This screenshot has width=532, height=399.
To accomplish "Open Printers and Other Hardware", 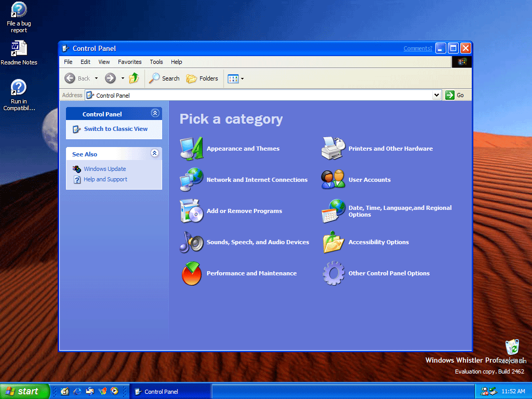I will pyautogui.click(x=390, y=148).
